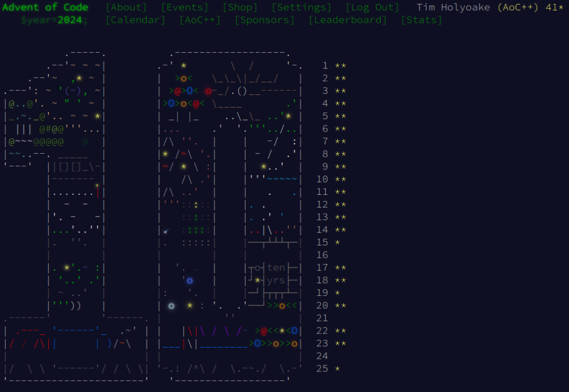Open the AoC++ supporter page
This screenshot has height=392, width=569.
coord(200,20)
